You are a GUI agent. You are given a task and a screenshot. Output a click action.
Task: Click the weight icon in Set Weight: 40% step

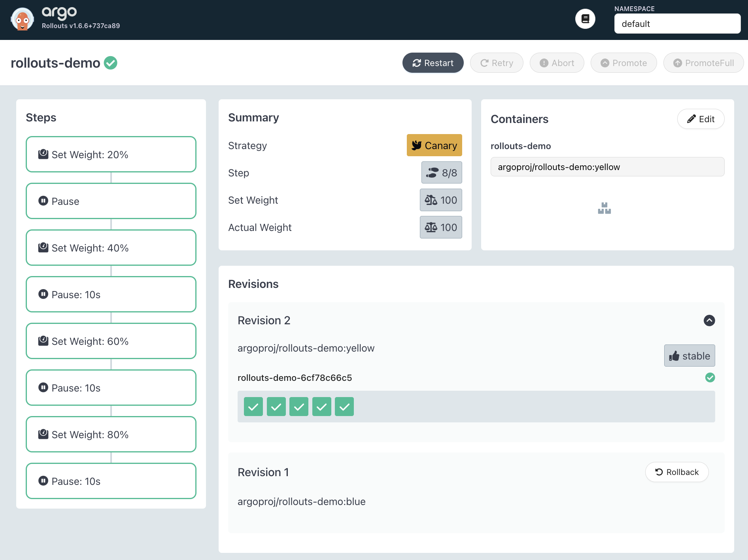click(x=43, y=248)
